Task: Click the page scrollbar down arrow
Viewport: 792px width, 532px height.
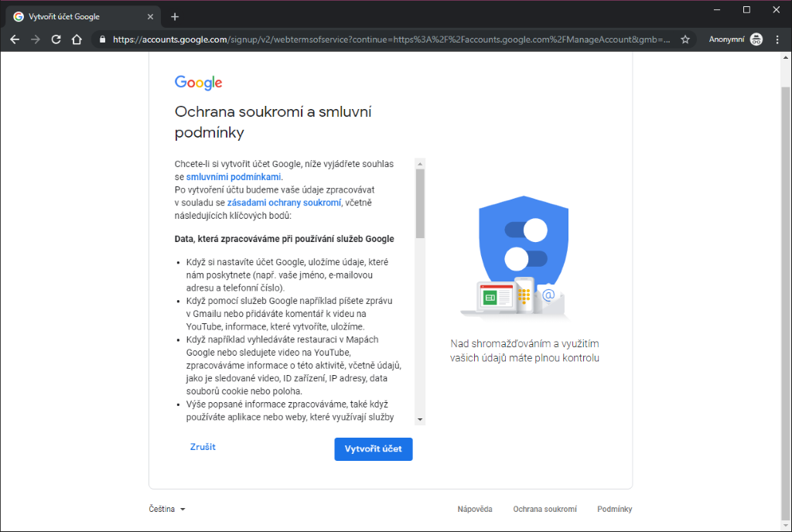Action: [x=786, y=526]
